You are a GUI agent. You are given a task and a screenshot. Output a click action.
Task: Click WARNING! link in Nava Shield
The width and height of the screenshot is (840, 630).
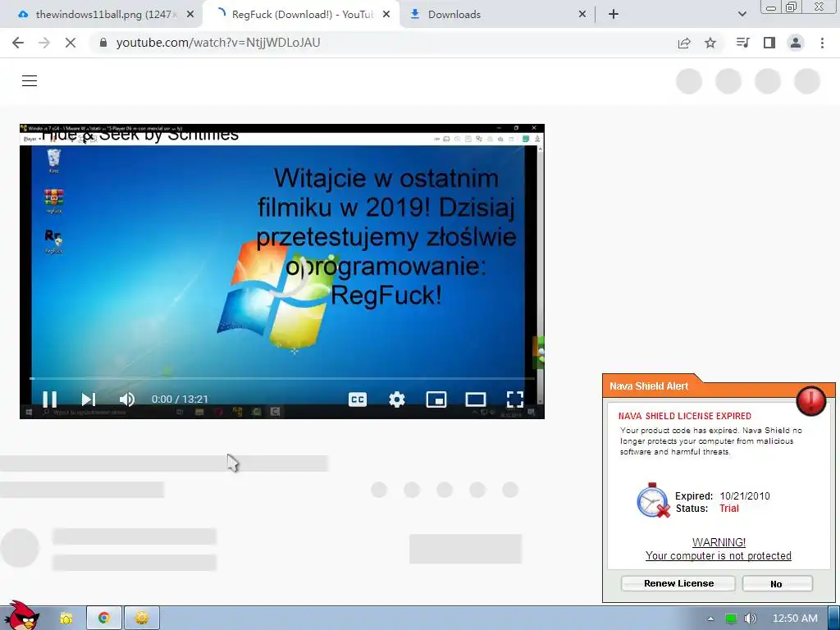(719, 542)
